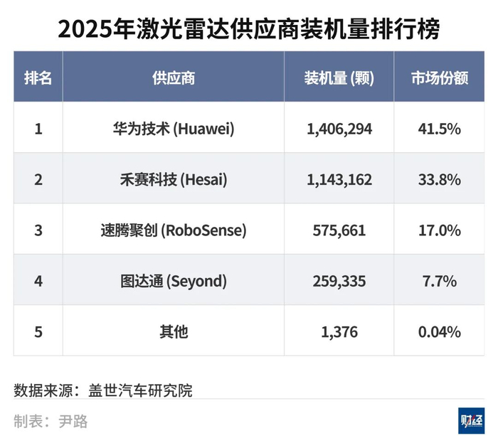Select the 华为技术 (Huawei) cell
This screenshot has height=448, width=498.
174,129
